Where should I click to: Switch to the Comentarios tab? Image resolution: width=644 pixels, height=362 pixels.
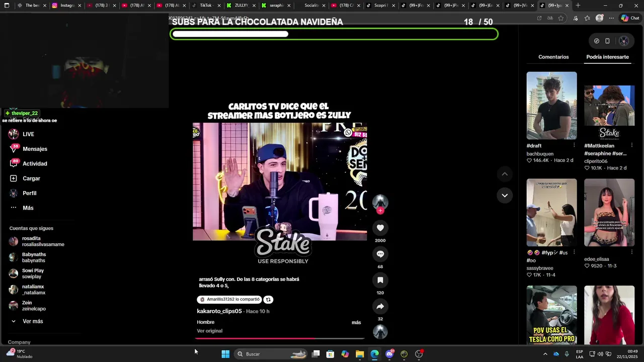(x=553, y=57)
